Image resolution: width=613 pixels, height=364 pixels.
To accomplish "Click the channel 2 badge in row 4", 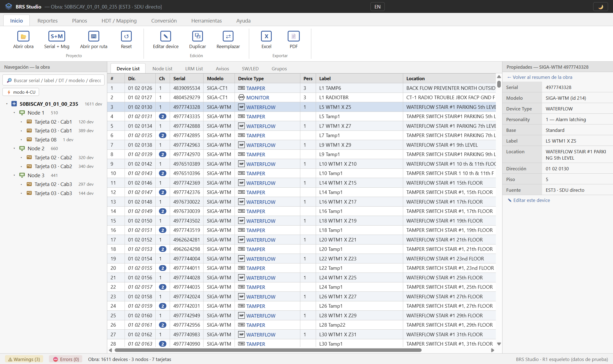I will click(163, 116).
